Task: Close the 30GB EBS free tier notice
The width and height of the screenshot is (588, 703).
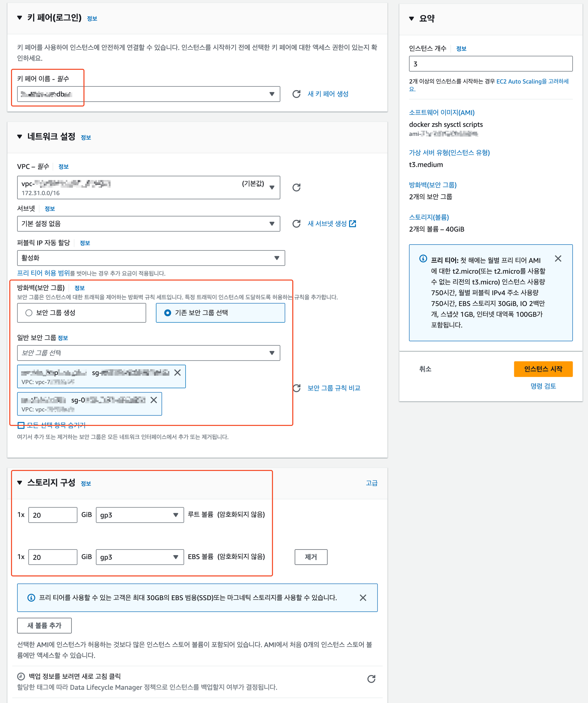Action: (x=363, y=598)
